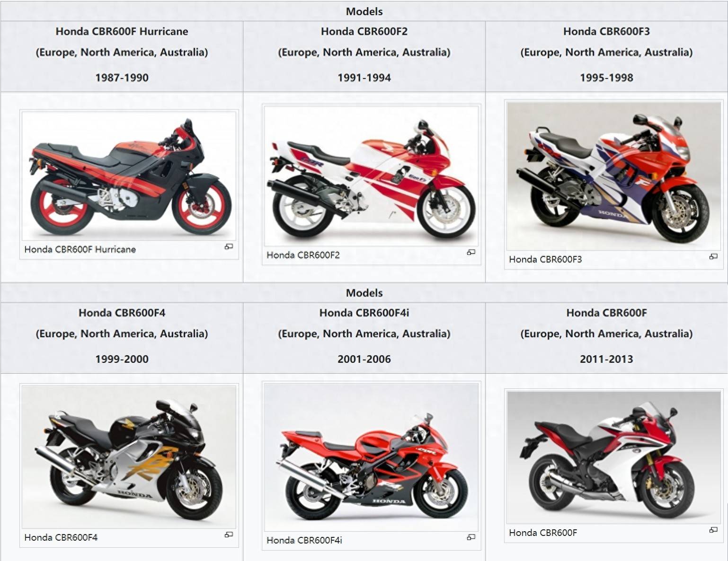Viewport: 728px width, 561px height.
Task: Click the magnify icon next to the CBR600F4 caption
Action: 229,535
